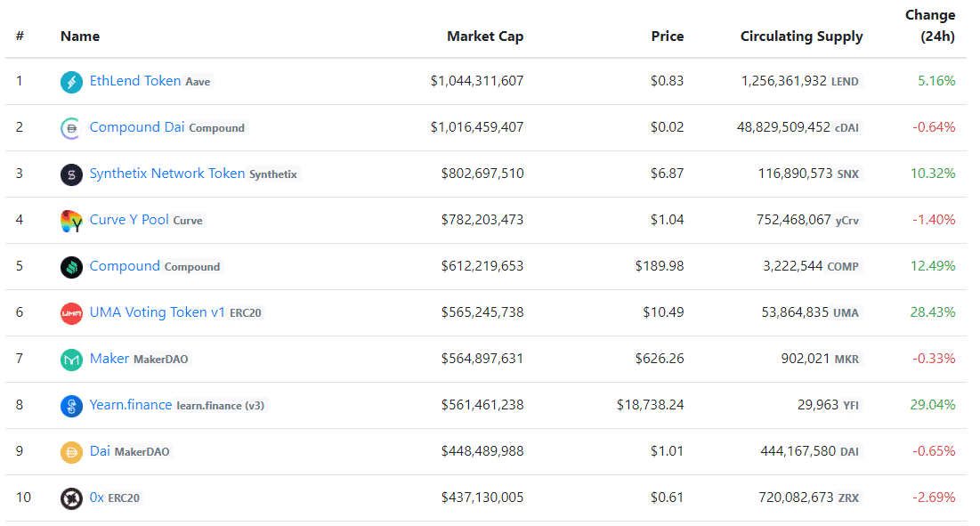
Task: Sort by the Name column header
Action: click(80, 36)
